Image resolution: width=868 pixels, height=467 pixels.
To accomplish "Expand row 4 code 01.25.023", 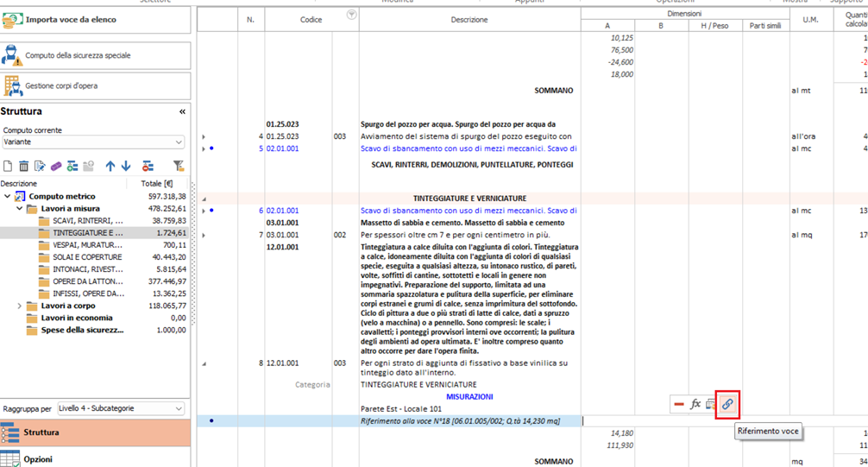I will 204,136.
